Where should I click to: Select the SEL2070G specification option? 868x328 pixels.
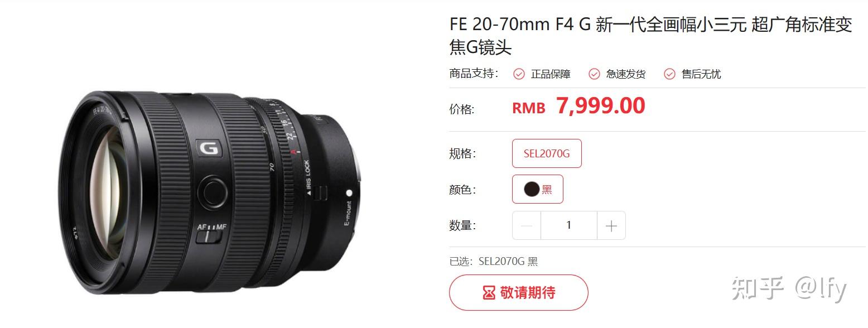coord(547,153)
